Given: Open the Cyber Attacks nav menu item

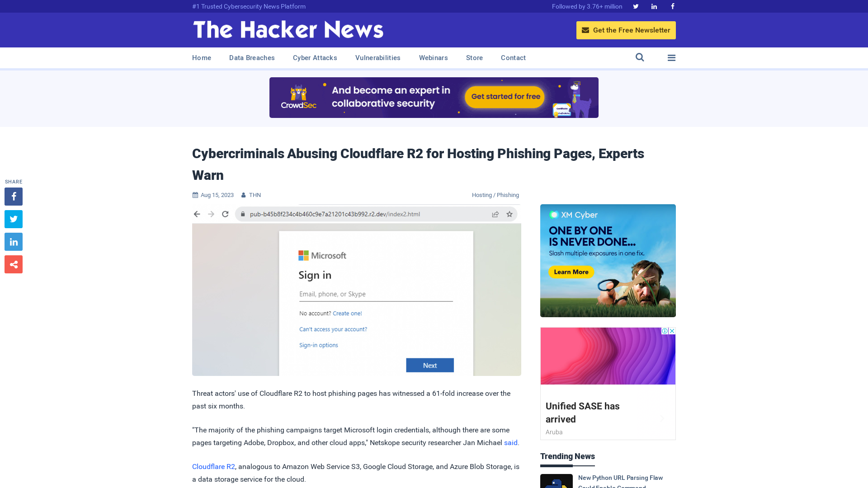Looking at the screenshot, I should 314,58.
